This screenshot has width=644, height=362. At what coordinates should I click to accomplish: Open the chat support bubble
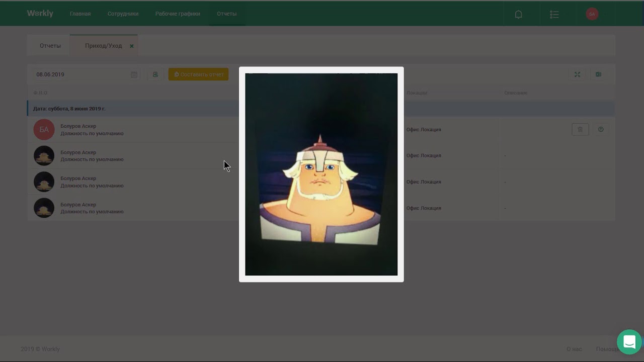pos(629,342)
